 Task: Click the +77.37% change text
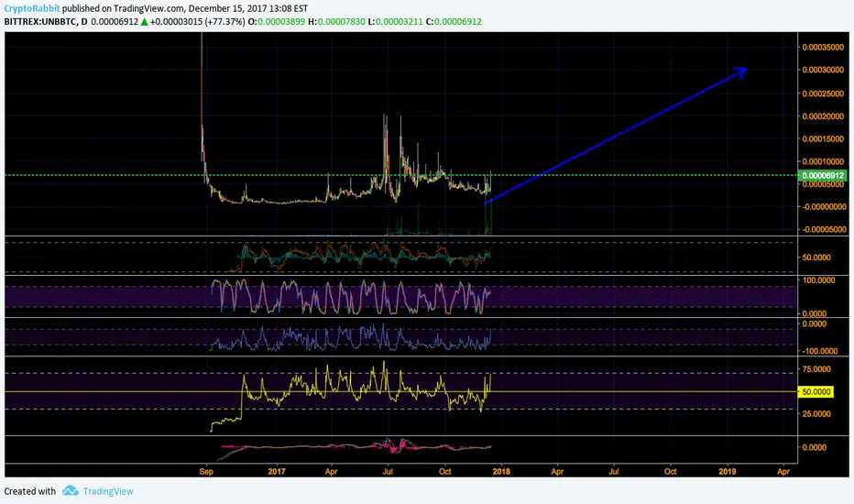[x=224, y=22]
